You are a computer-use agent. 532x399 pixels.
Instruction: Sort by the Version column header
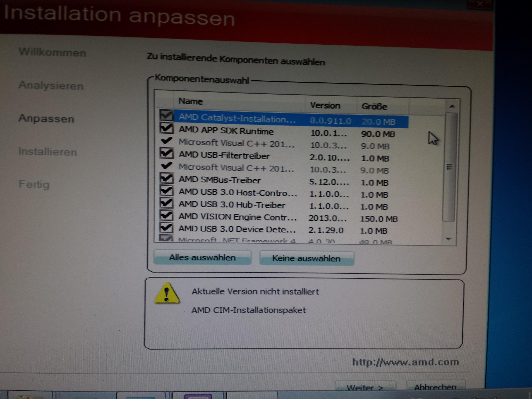point(325,105)
